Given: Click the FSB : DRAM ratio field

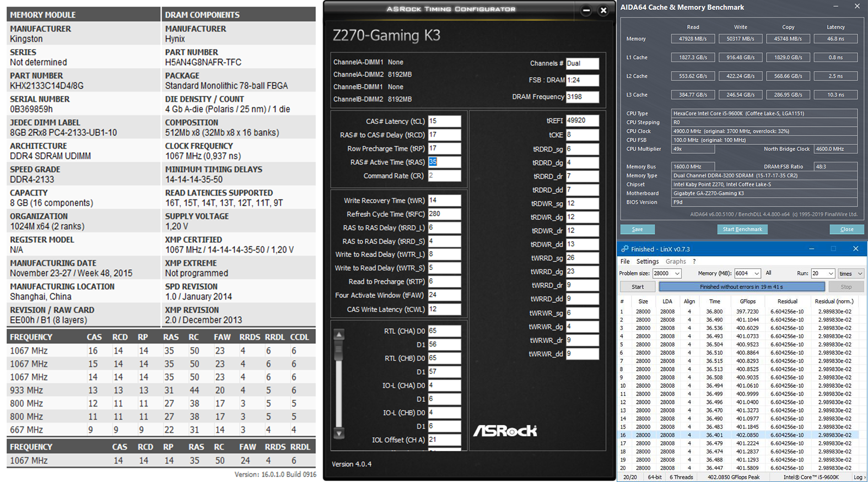Looking at the screenshot, I should click(582, 80).
